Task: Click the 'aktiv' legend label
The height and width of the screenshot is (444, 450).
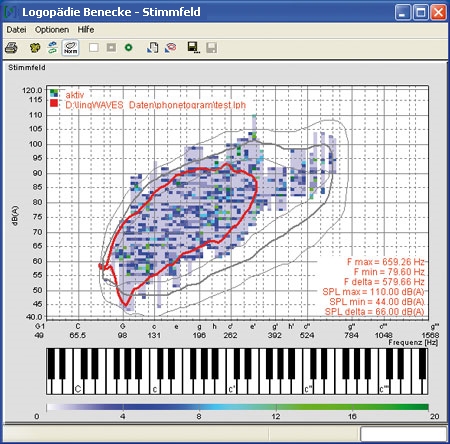Action: 75,95
